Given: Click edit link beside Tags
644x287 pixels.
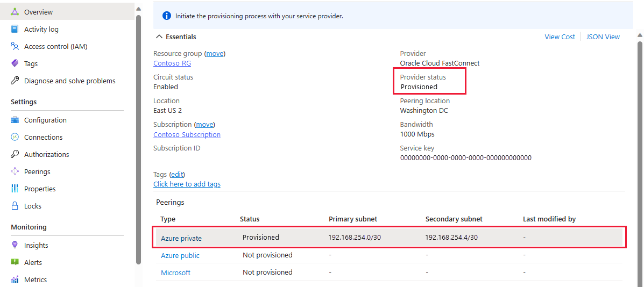Looking at the screenshot, I should click(x=178, y=174).
